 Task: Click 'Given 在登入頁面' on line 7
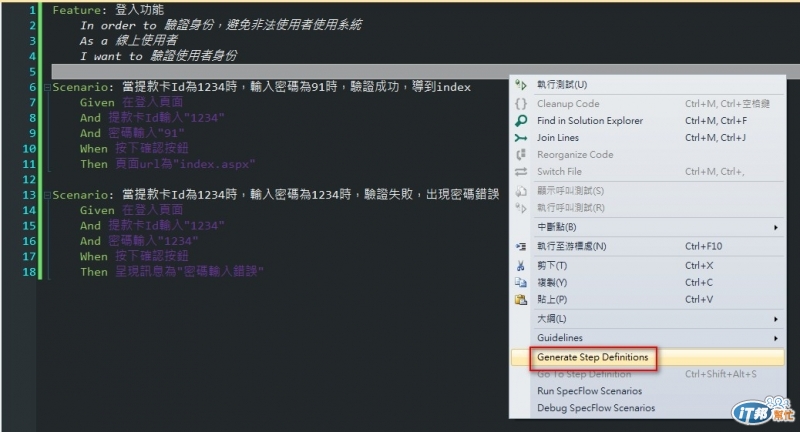pyautogui.click(x=131, y=103)
